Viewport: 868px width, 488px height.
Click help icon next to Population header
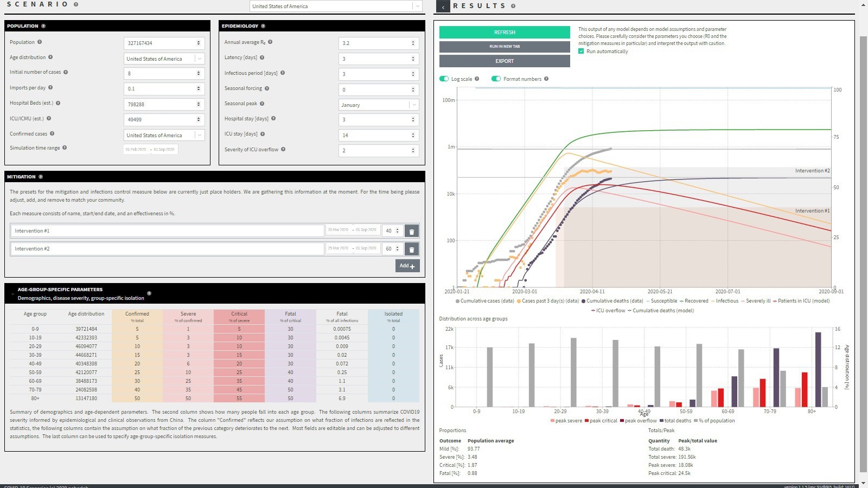(x=43, y=26)
